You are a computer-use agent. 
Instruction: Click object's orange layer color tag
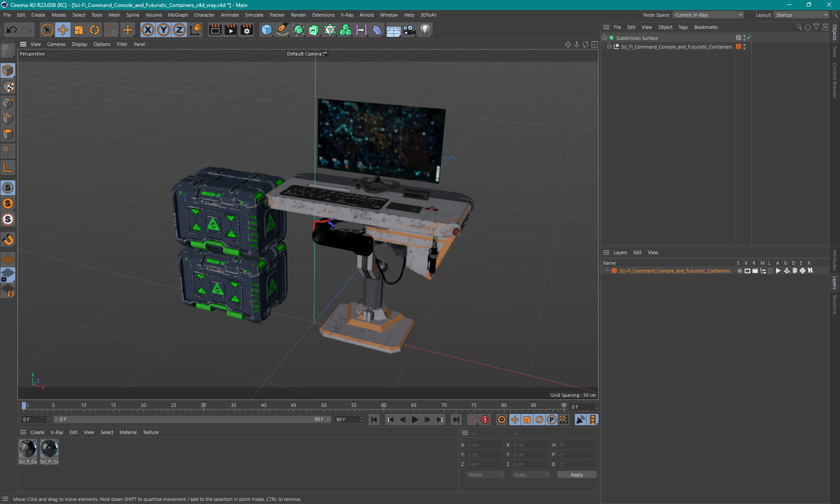pos(738,47)
